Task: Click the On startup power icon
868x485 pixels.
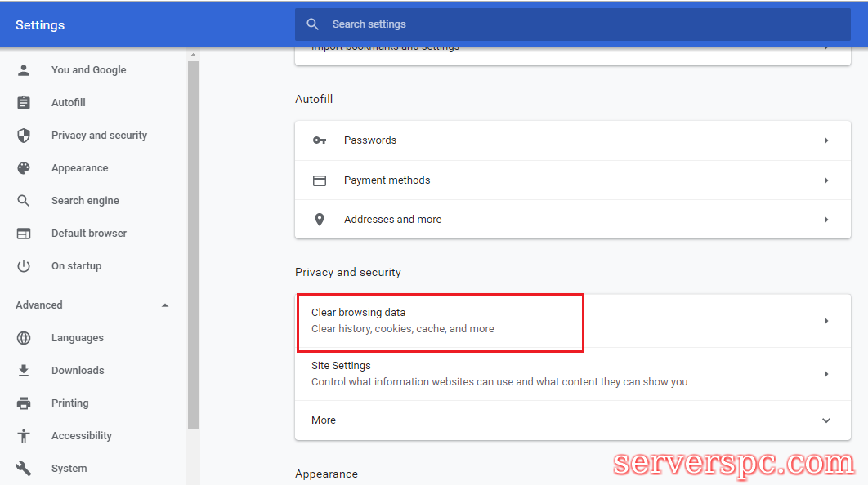Action: (24, 266)
